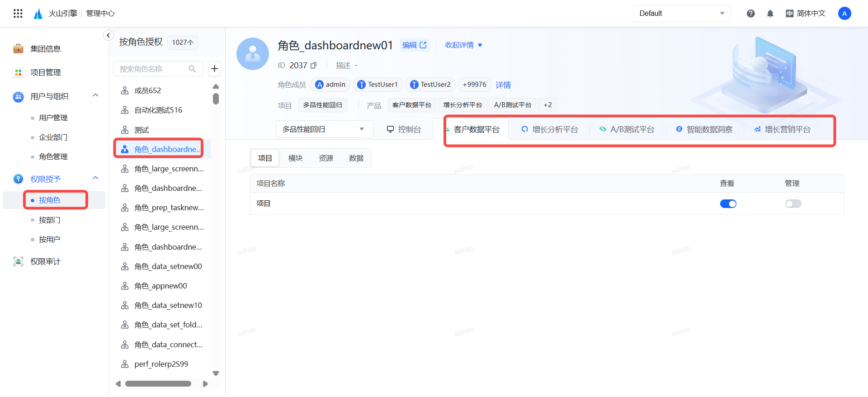The image size is (868, 397).
Task: Open the app launcher grid icon
Action: pyautogui.click(x=18, y=14)
